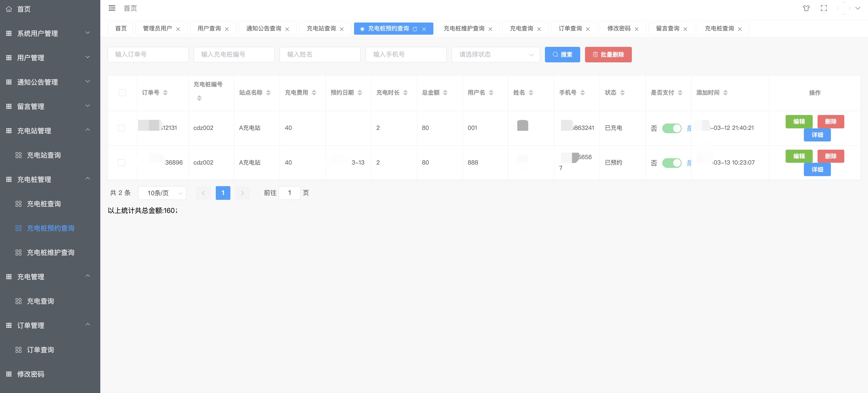Sort table by 站点名称 column arrows

point(268,93)
